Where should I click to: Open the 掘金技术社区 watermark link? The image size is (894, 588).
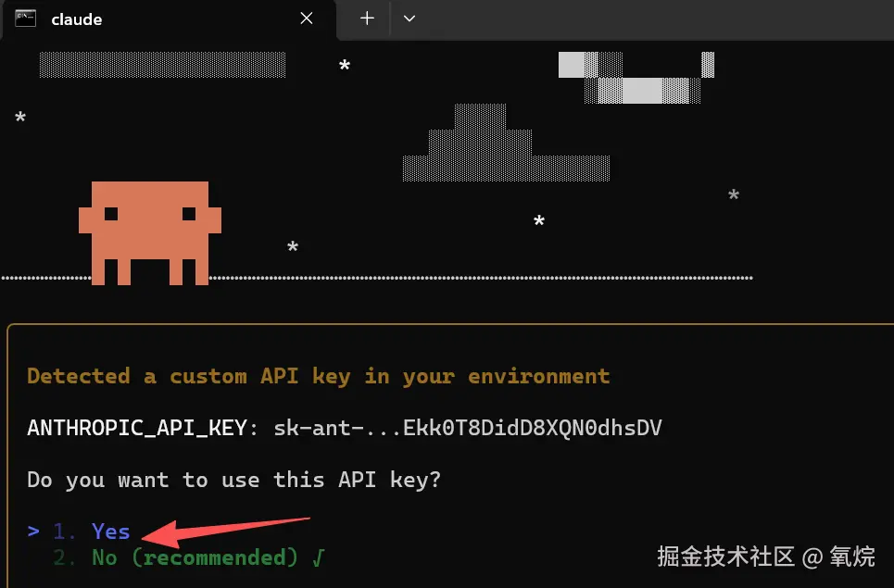coord(766,557)
